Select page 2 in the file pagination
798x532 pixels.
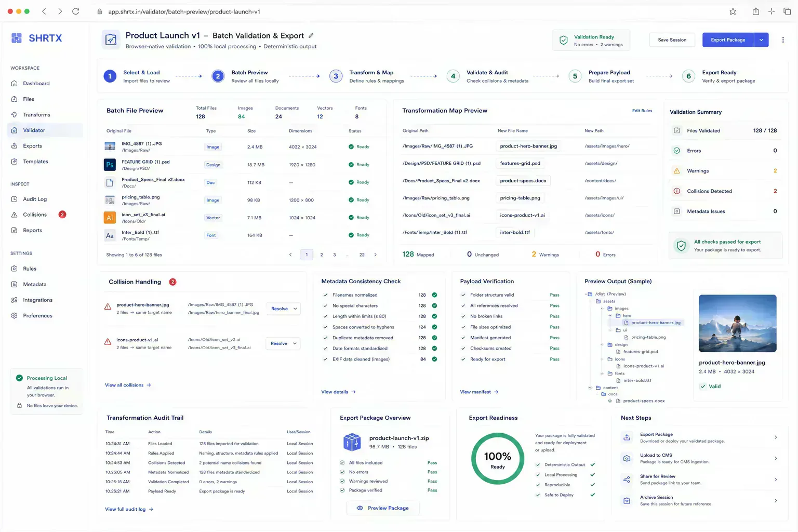coord(322,255)
